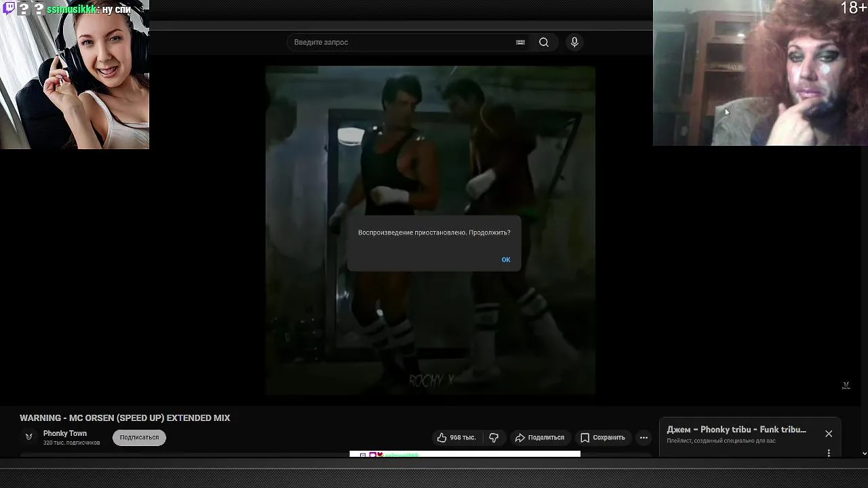Click the playlist subtitle созданный специально для вас
The width and height of the screenshot is (868, 488).
[x=721, y=441]
